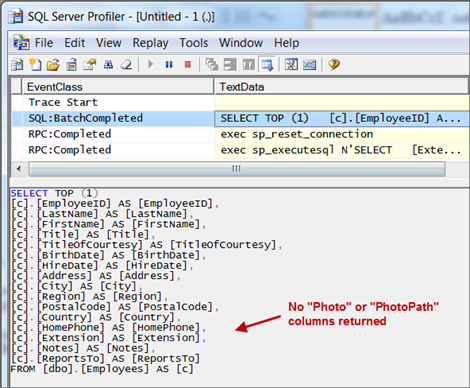Open the Replay menu
470x388 pixels.
[150, 43]
